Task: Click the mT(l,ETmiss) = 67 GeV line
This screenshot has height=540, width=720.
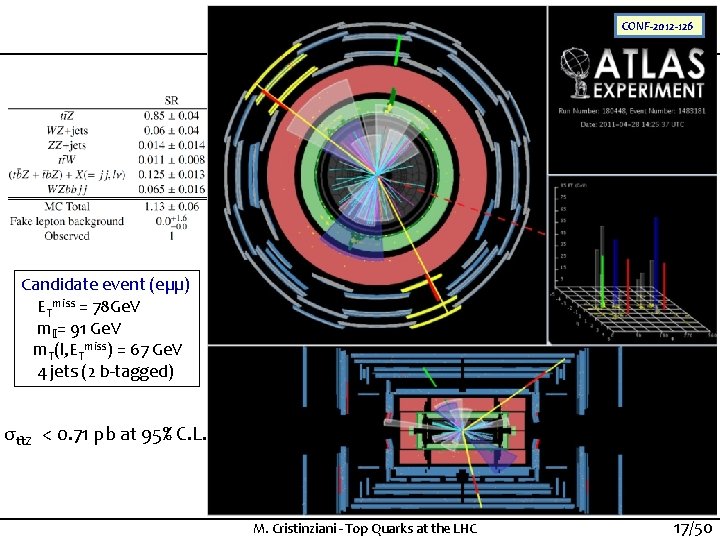Action: (107, 350)
